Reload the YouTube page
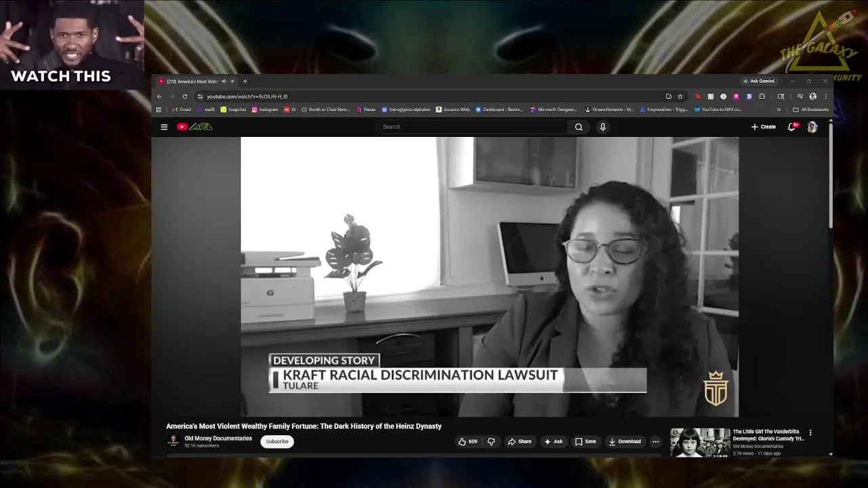 (184, 96)
